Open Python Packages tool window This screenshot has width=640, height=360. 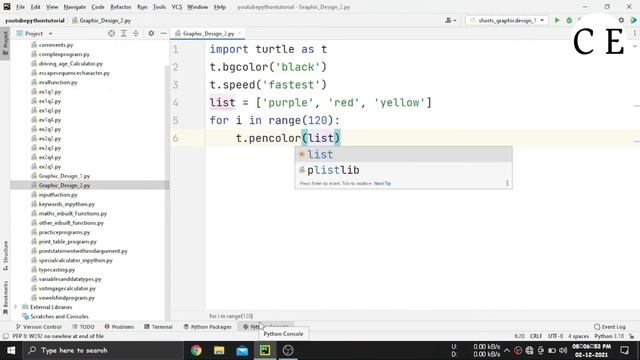[x=207, y=327]
